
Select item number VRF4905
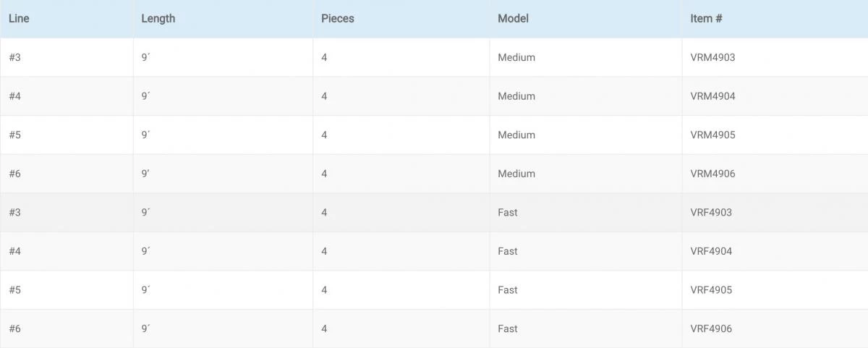pos(711,290)
